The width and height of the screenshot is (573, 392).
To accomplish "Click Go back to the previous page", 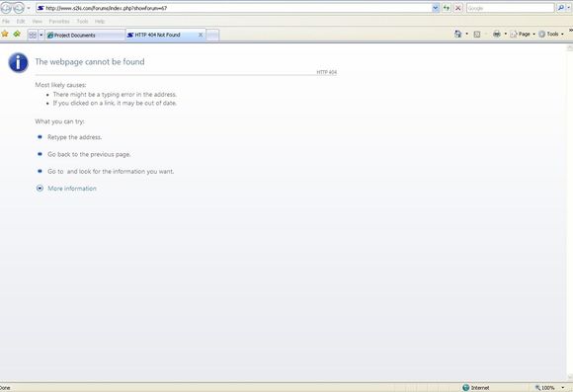I will click(x=89, y=155).
